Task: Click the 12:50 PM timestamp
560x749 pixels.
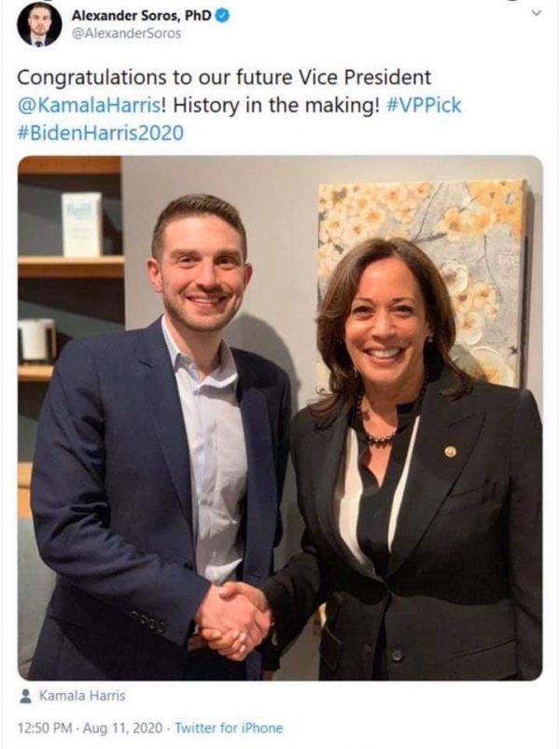Action: click(x=45, y=728)
